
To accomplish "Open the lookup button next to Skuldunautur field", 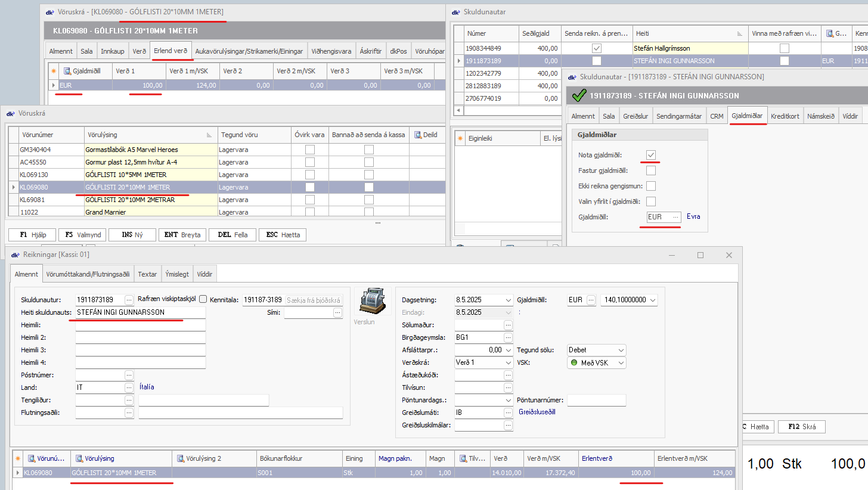I will [129, 300].
